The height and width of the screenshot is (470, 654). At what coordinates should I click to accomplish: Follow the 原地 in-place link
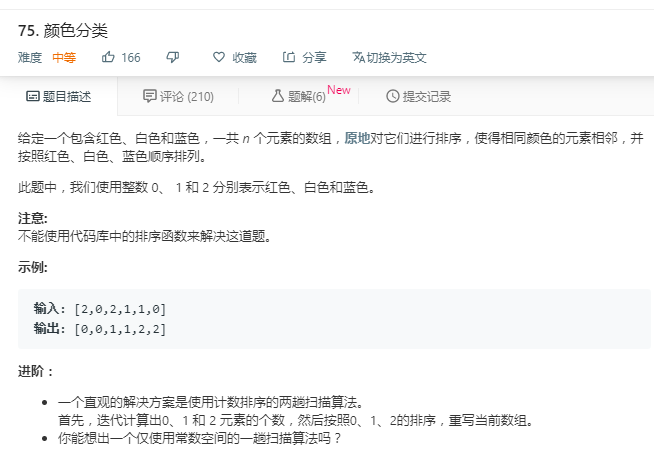[357, 138]
